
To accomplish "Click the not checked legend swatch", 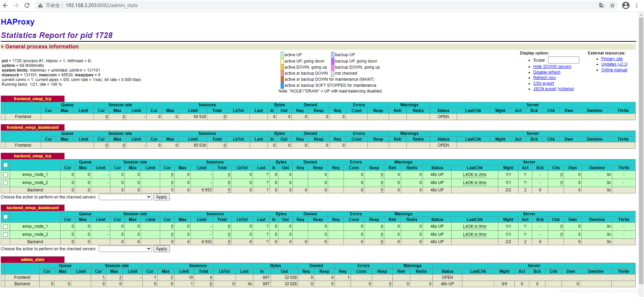I will 333,73.
